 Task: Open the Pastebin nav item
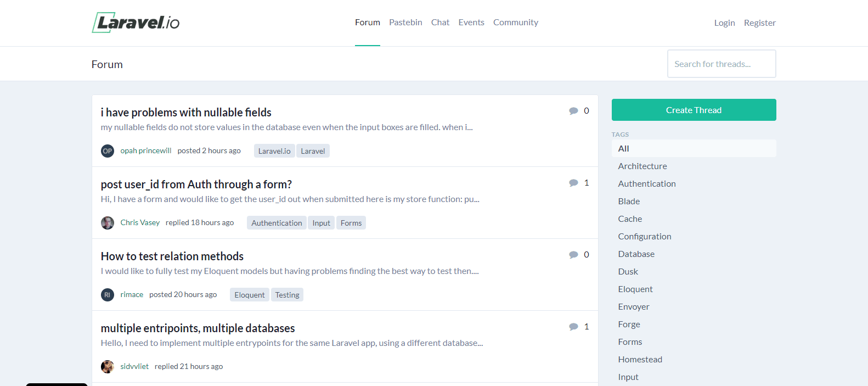click(x=405, y=23)
